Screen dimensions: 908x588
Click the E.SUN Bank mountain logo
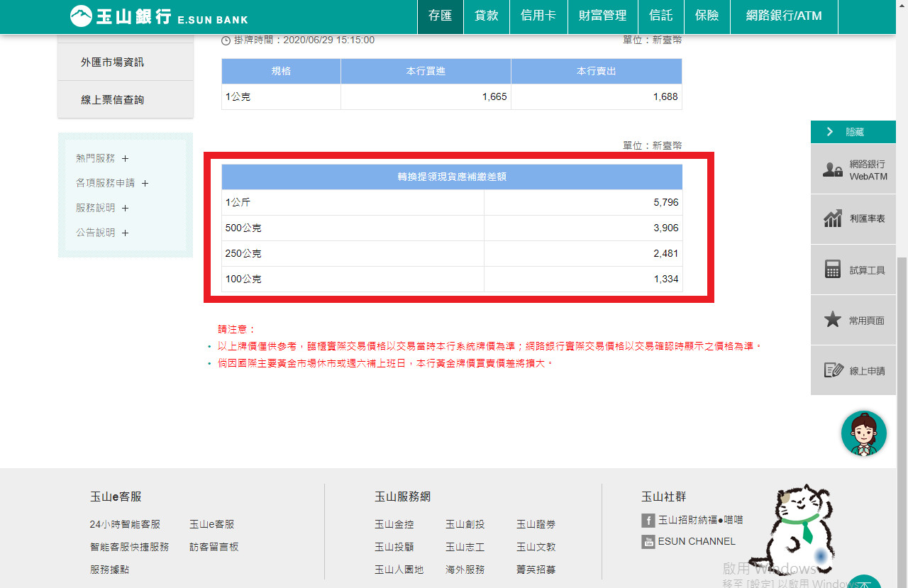[81, 16]
